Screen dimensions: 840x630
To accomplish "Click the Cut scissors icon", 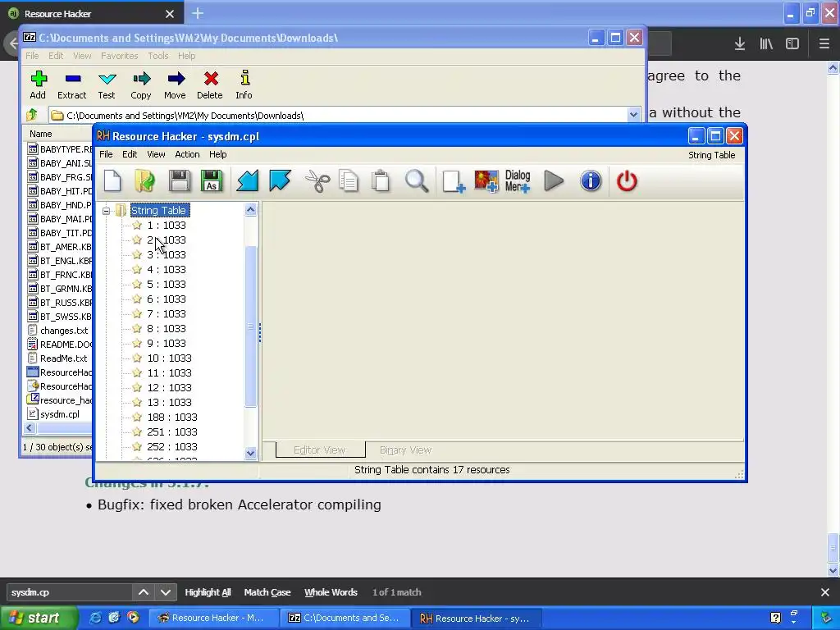I will pyautogui.click(x=317, y=181).
